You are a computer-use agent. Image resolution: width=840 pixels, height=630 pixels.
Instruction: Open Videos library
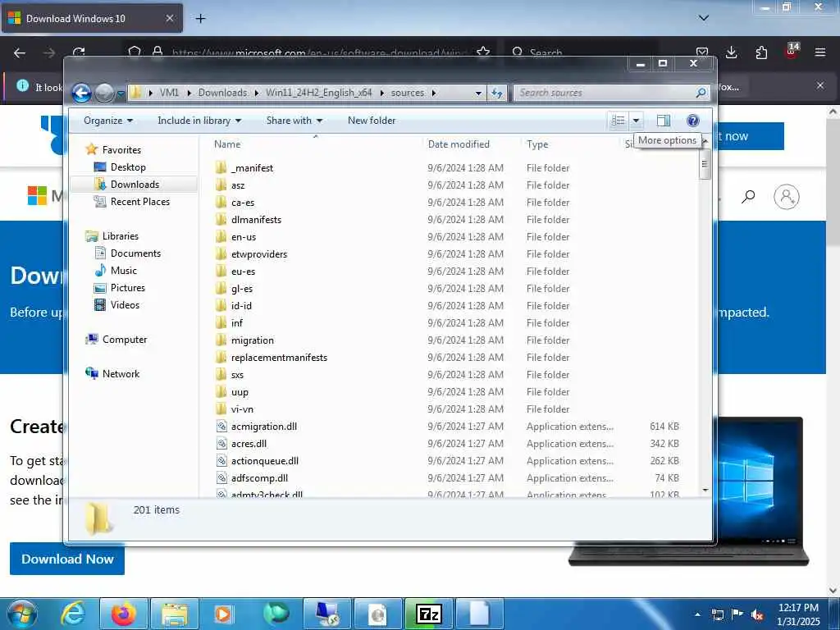[125, 305]
